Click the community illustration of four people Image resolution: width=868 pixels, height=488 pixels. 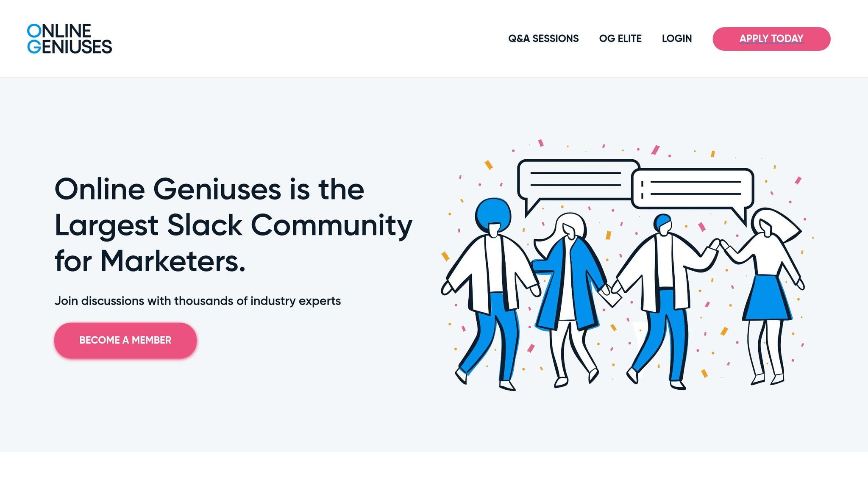click(x=626, y=264)
